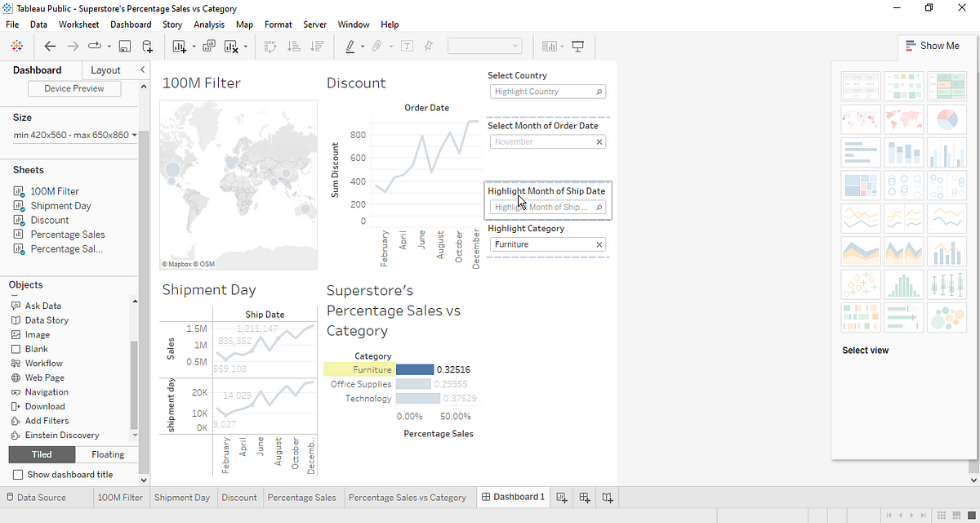Click the Sort ascending toolbar icon

click(294, 47)
